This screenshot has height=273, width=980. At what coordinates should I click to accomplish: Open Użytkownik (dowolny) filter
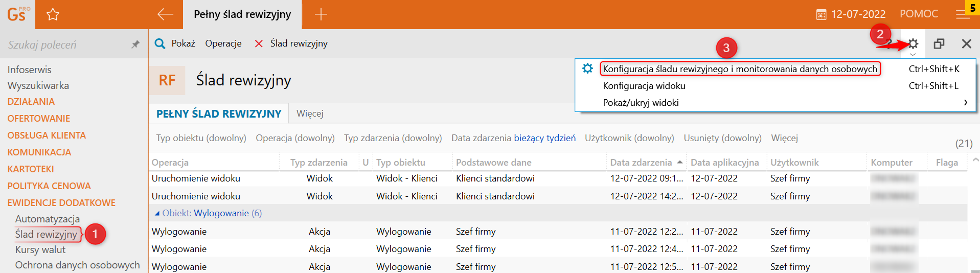[x=629, y=138]
